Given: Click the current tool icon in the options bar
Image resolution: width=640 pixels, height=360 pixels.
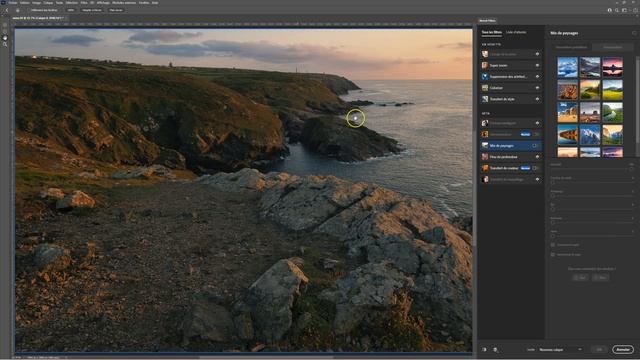Looking at the screenshot, I should coord(17,10).
